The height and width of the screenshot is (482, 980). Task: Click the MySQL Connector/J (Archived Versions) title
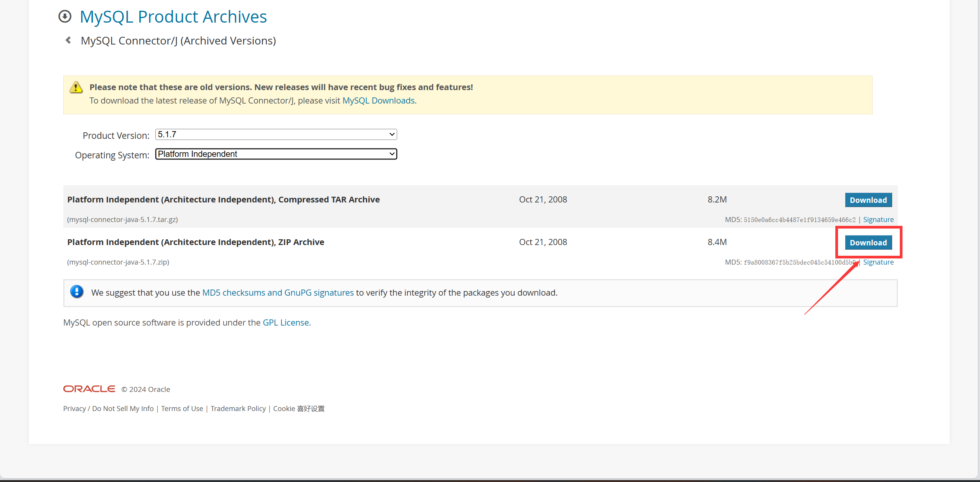click(178, 41)
